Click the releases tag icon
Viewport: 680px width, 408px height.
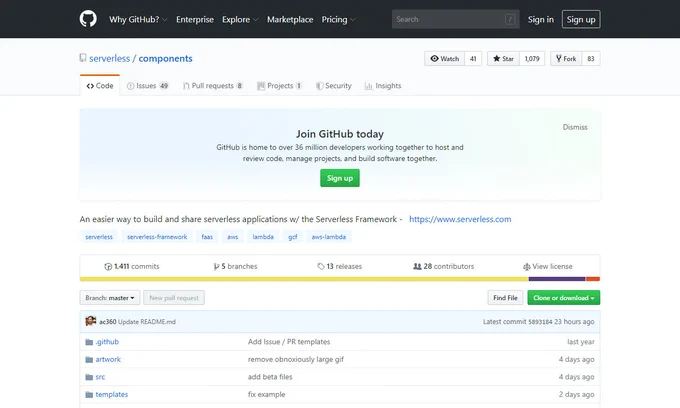(x=320, y=266)
